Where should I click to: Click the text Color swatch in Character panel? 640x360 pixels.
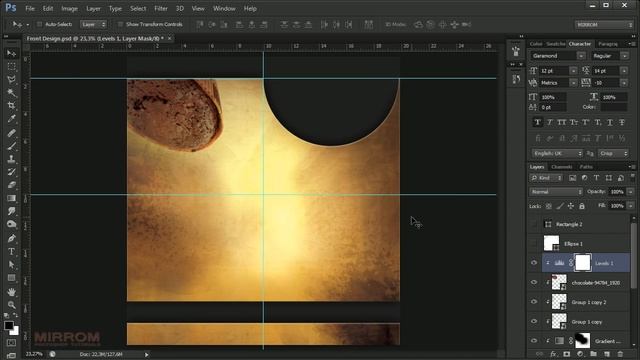coord(614,107)
